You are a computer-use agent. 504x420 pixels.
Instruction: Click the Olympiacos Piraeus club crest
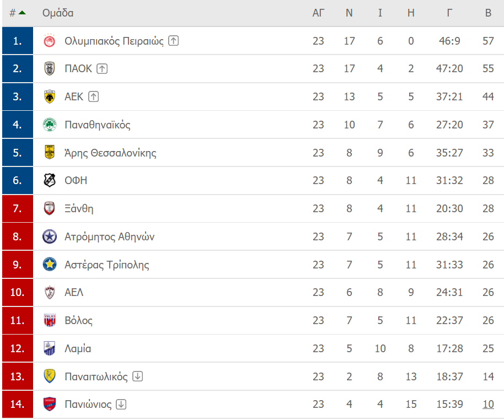click(50, 41)
